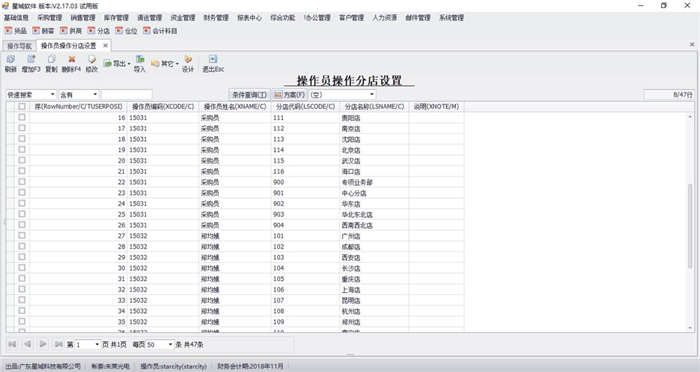Click the 方案(F) button
The image size is (700, 372).
coord(290,95)
